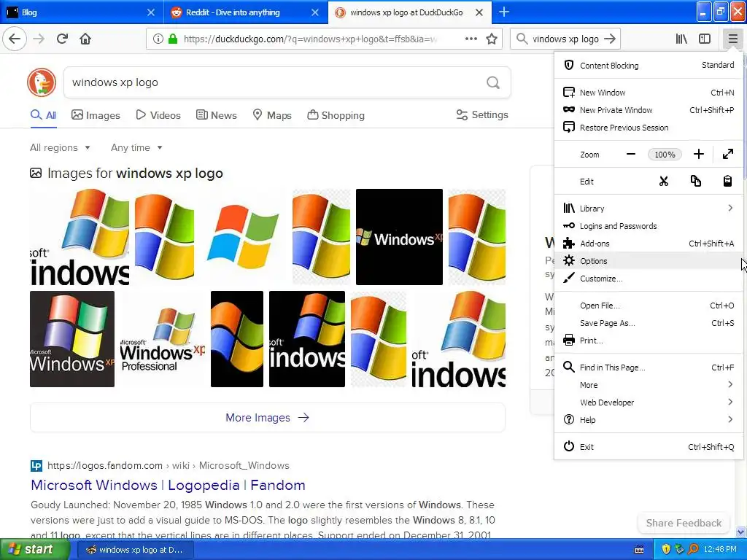Open Add-ons from the menu

[649, 244]
